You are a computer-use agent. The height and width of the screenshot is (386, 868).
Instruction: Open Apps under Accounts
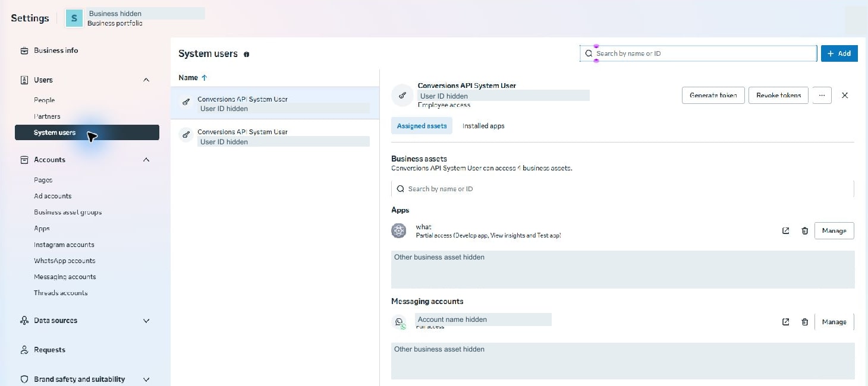[x=42, y=229]
